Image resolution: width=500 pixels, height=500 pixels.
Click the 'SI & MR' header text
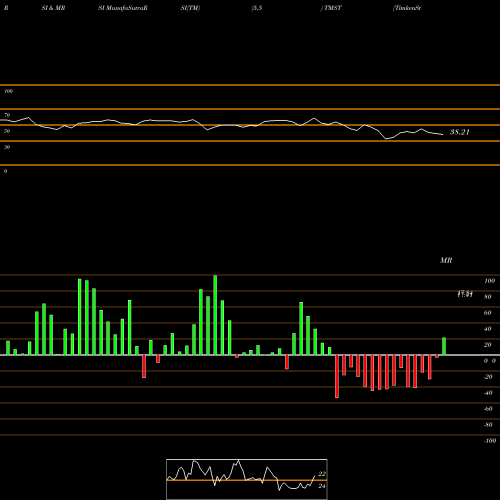pyautogui.click(x=53, y=8)
